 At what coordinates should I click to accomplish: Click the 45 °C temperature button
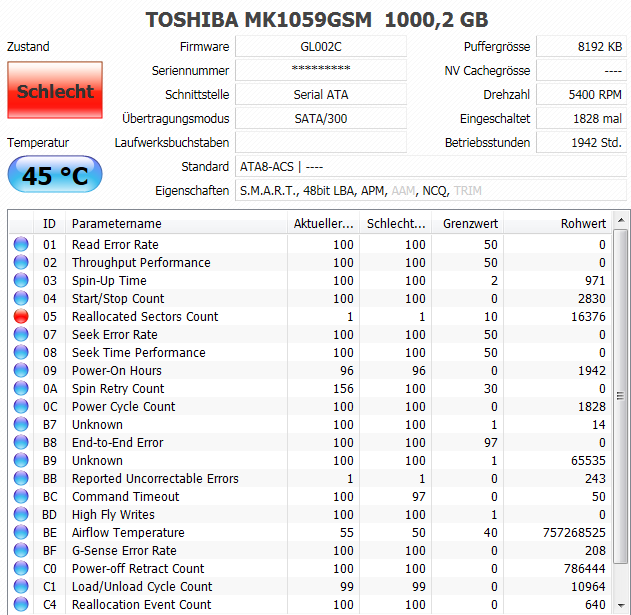(55, 174)
